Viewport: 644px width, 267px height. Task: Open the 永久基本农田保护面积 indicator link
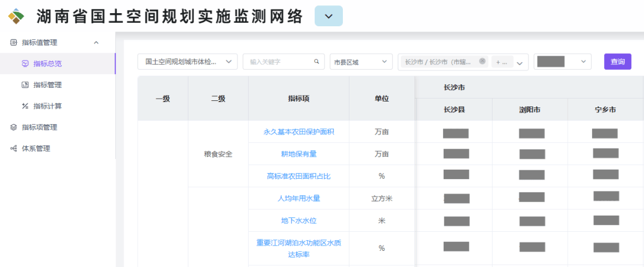(x=299, y=132)
